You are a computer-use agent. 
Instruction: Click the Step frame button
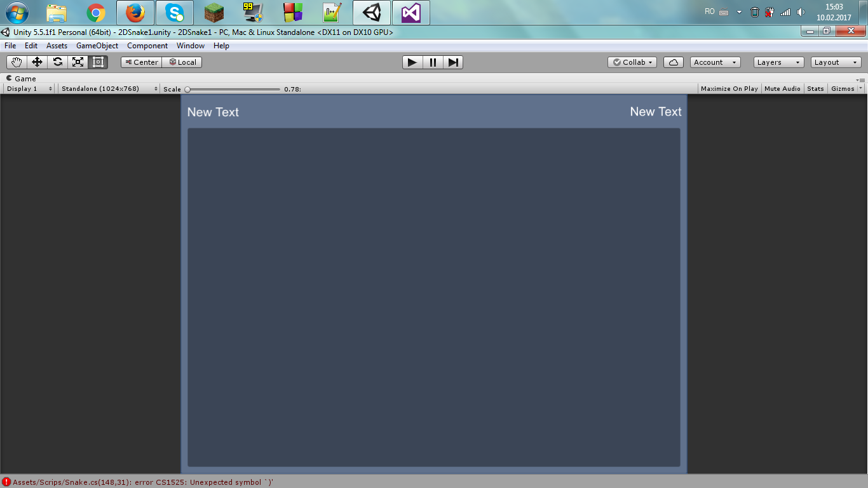[453, 62]
